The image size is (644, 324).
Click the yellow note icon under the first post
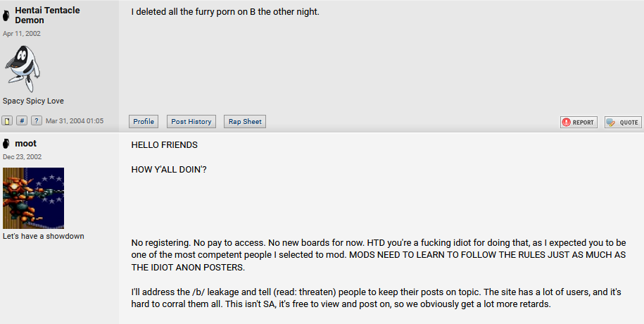tap(8, 121)
